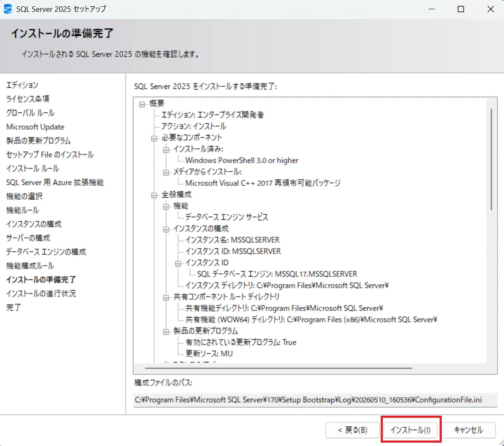This screenshot has width=504, height=446.
Task: Select インストール ルール sidebar step
Action: point(32,168)
